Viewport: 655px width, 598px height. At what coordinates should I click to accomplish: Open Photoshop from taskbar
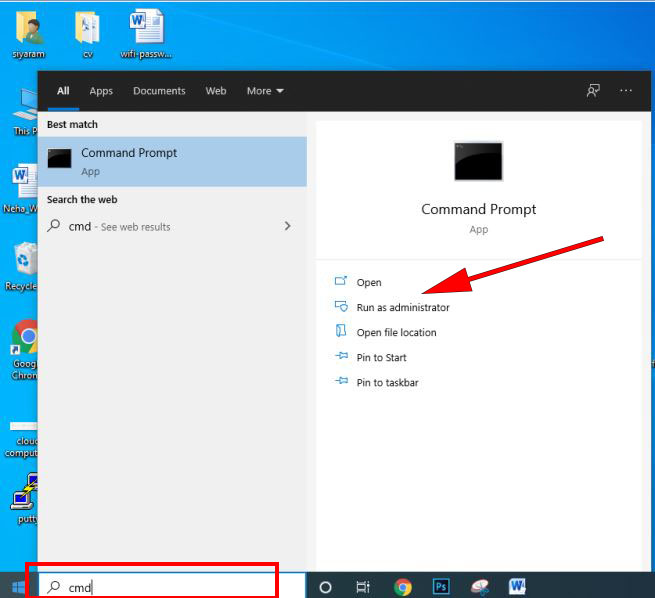click(441, 587)
